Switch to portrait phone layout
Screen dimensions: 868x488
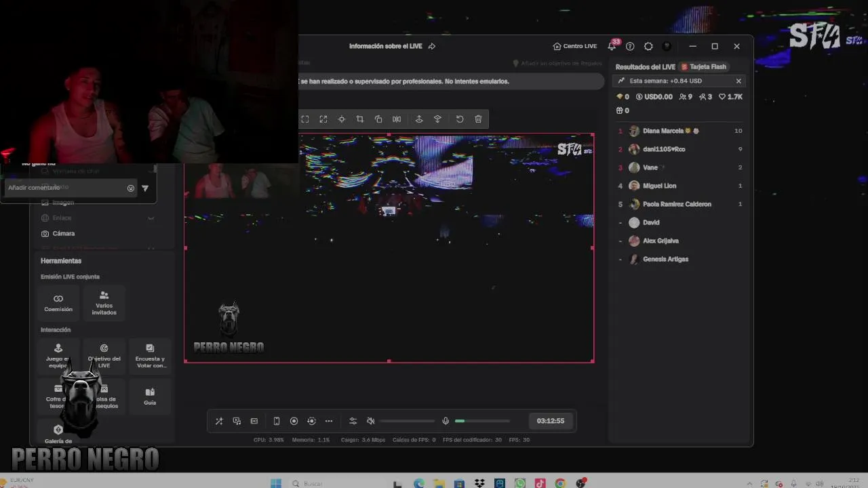277,421
